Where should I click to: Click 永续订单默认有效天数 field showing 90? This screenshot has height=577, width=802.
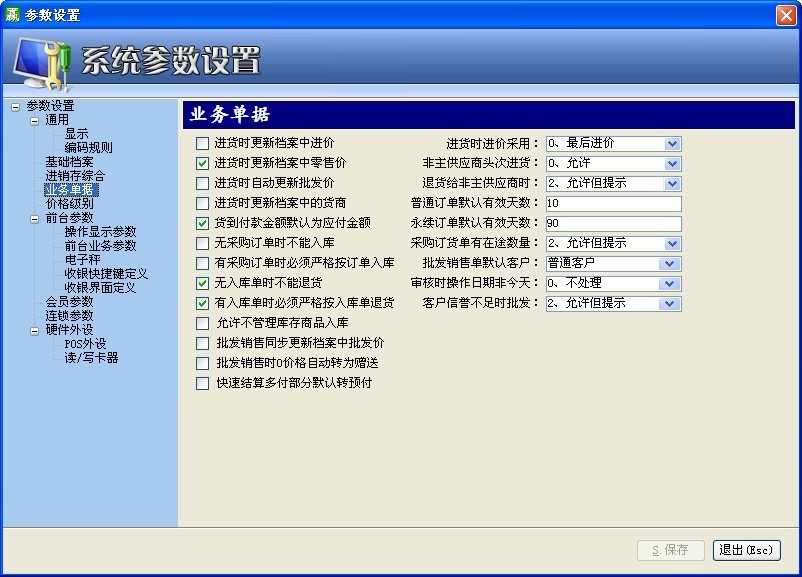[613, 224]
